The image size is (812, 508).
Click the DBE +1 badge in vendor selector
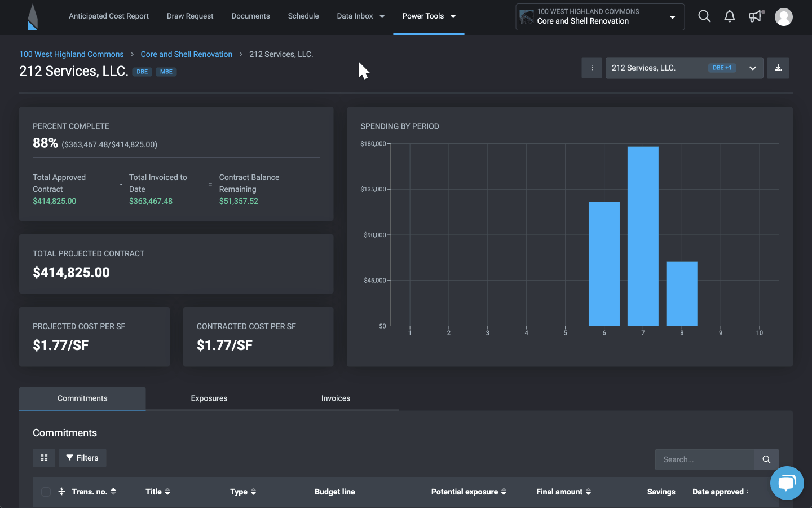click(722, 68)
